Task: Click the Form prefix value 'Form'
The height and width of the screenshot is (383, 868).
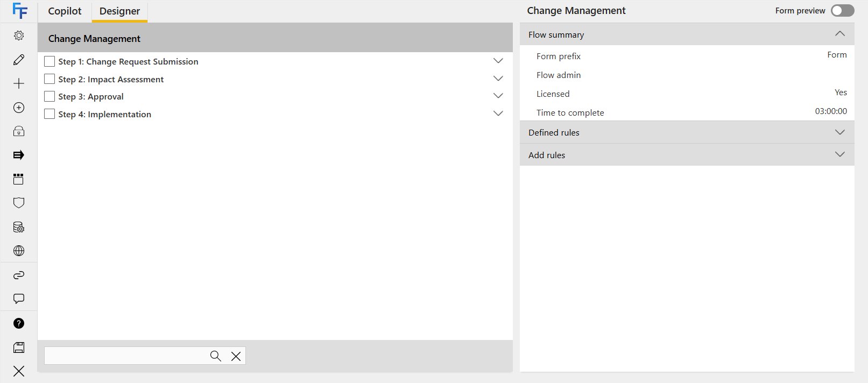Action: [837, 55]
